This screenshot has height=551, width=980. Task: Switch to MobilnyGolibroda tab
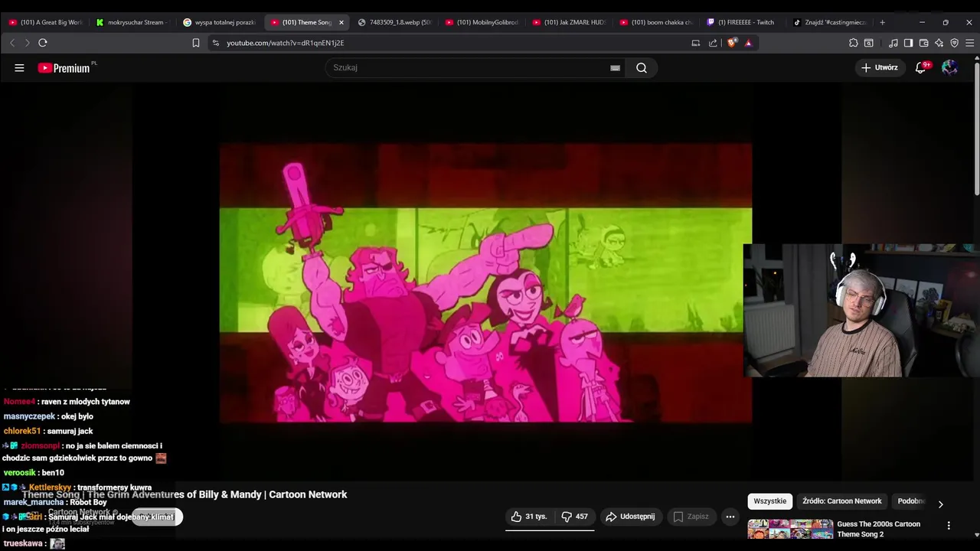(482, 22)
